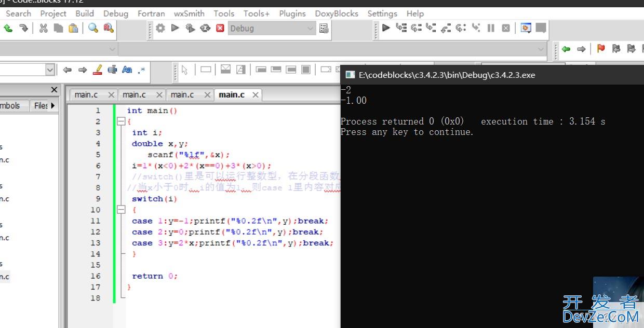Image resolution: width=644 pixels, height=328 pixels.
Task: Click the console window title c3.4.2.3.exe
Action: point(447,75)
